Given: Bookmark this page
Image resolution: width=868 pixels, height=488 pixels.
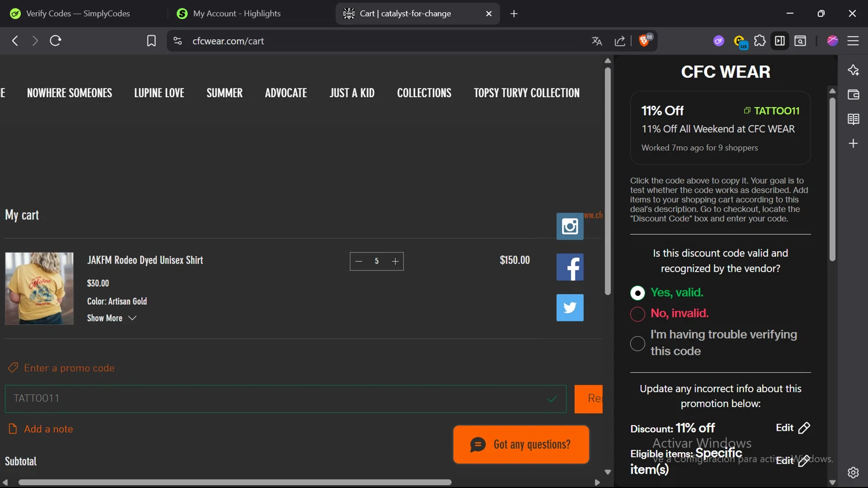Looking at the screenshot, I should 151,41.
